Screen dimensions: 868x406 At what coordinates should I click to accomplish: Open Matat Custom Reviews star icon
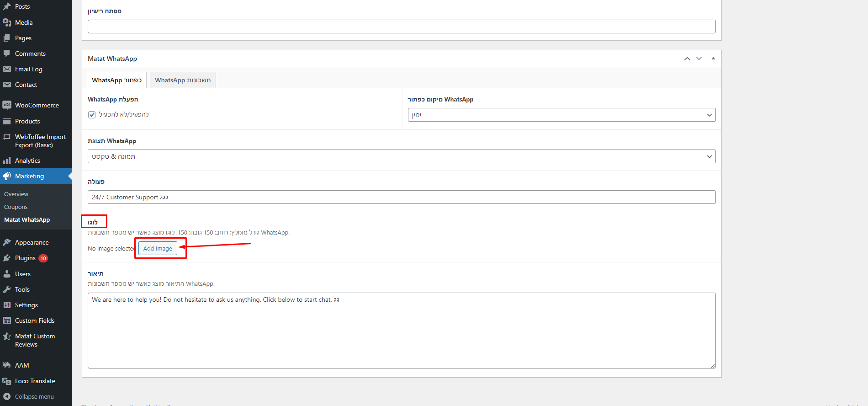(7, 337)
